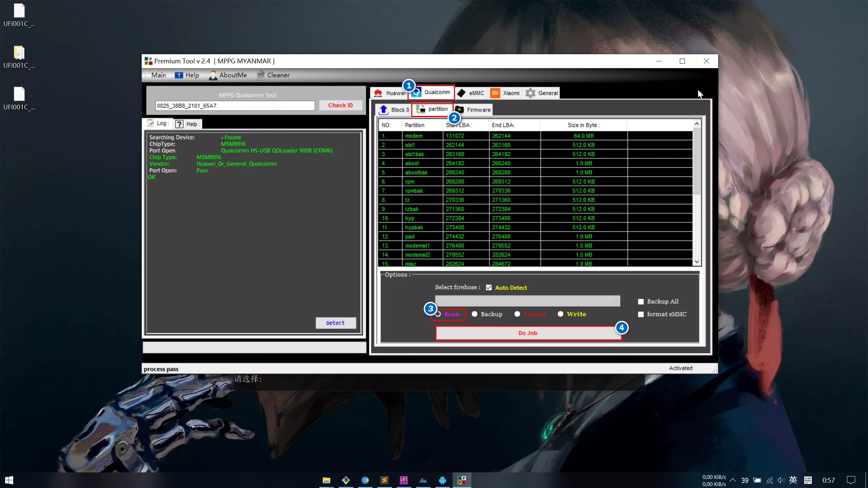868x488 pixels.
Task: Click the Firmware folder icon
Action: tap(459, 109)
